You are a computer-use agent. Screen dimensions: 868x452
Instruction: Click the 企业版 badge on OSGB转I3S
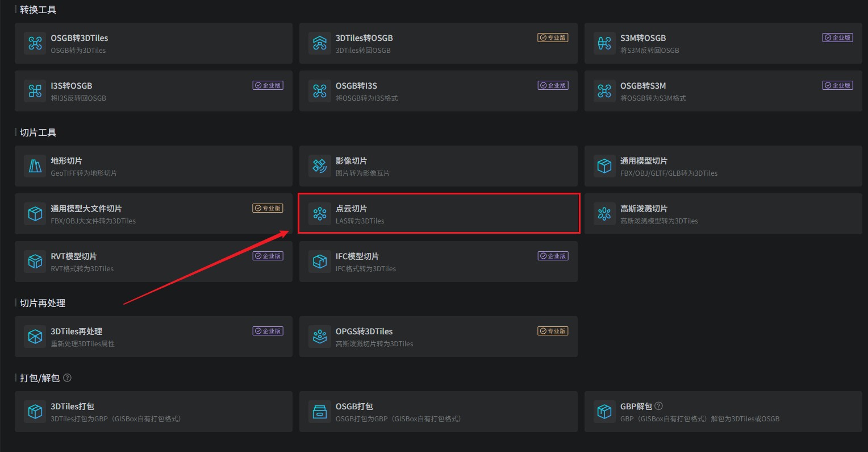(553, 85)
